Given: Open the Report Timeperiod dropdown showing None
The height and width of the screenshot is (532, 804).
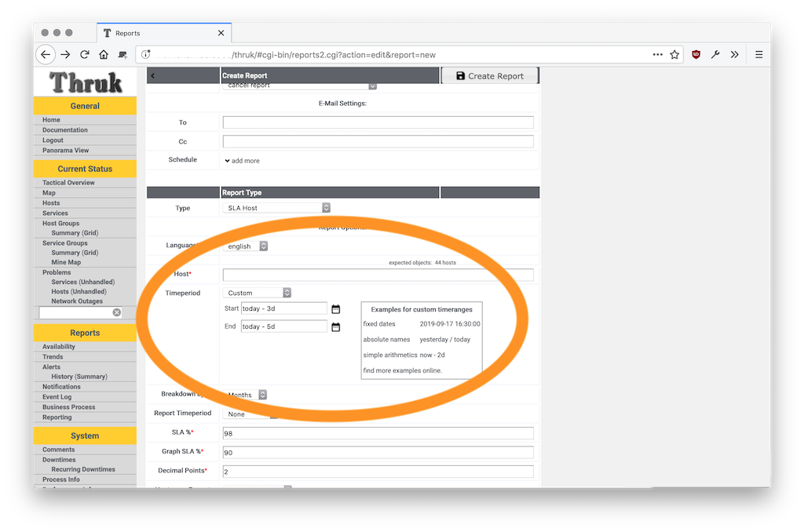Looking at the screenshot, I should [250, 414].
